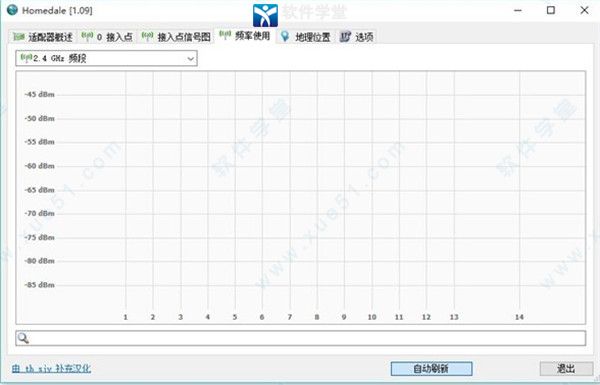Click the magnifier icon in search bar
The height and width of the screenshot is (385, 600).
[x=23, y=338]
